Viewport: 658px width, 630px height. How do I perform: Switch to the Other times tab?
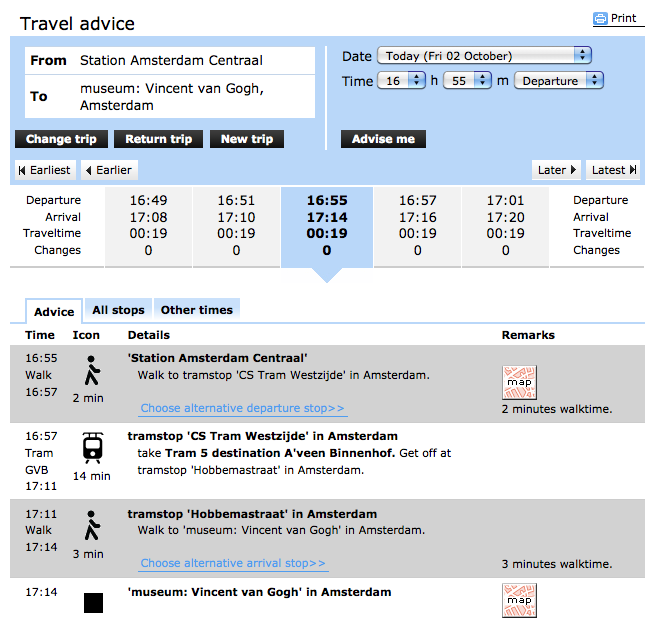pos(197,310)
